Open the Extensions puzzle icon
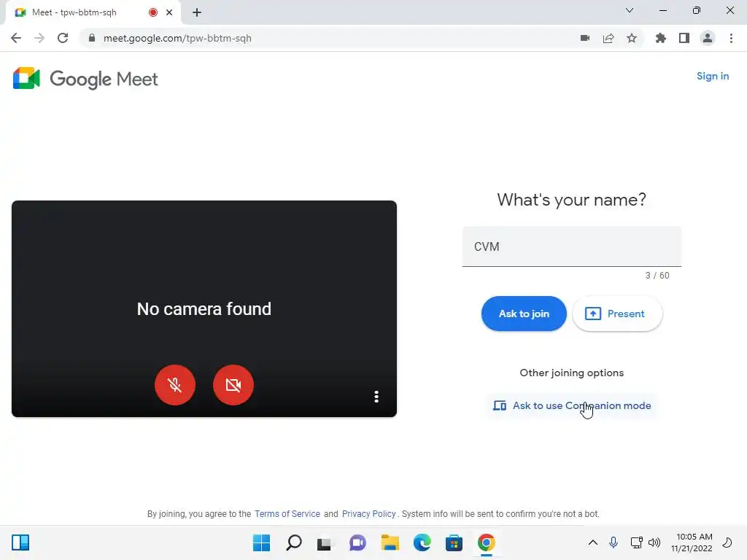The image size is (747, 560). point(661,38)
